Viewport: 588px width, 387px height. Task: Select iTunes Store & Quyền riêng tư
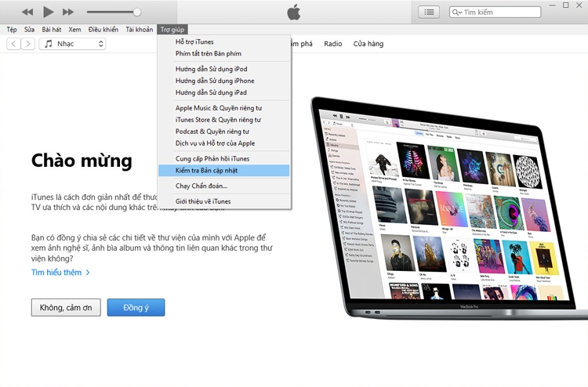coord(224,120)
